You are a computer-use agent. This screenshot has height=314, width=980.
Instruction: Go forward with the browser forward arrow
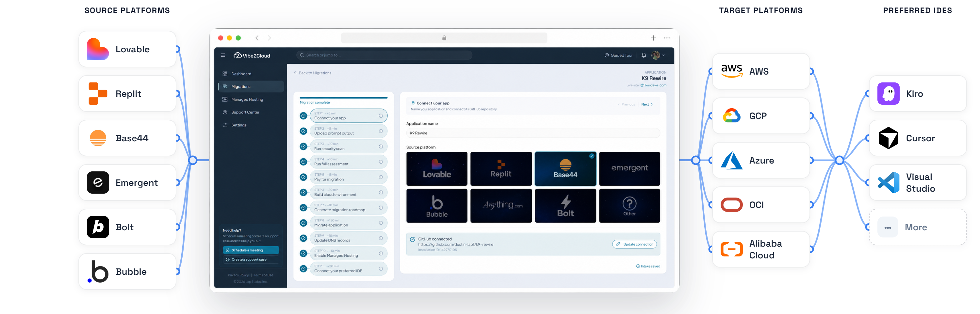pos(269,38)
